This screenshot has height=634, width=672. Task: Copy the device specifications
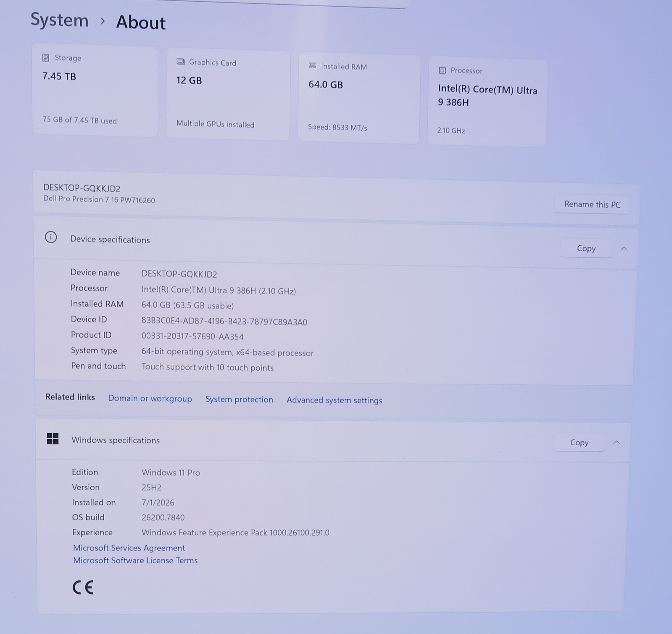(586, 248)
